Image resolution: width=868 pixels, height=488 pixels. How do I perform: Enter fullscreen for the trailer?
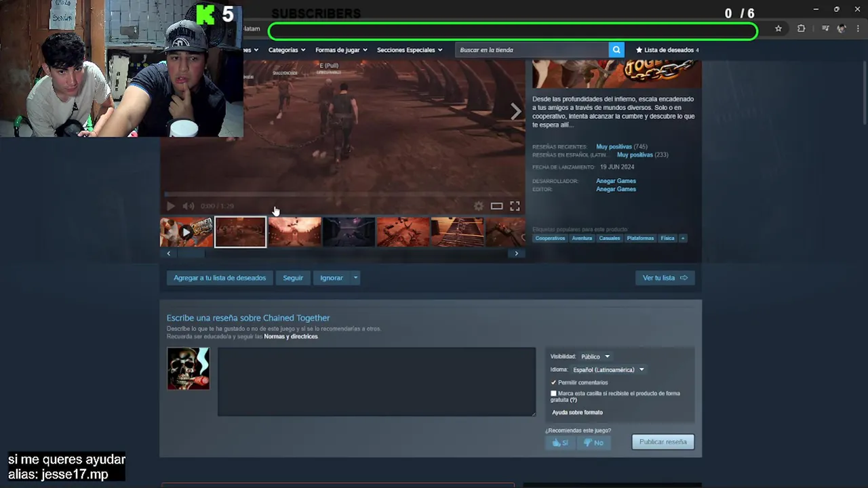click(x=515, y=206)
